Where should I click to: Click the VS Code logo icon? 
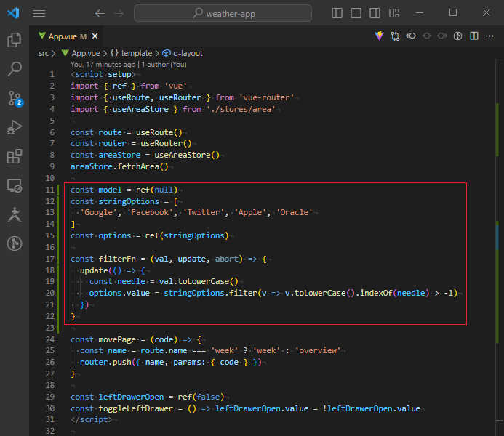(13, 13)
